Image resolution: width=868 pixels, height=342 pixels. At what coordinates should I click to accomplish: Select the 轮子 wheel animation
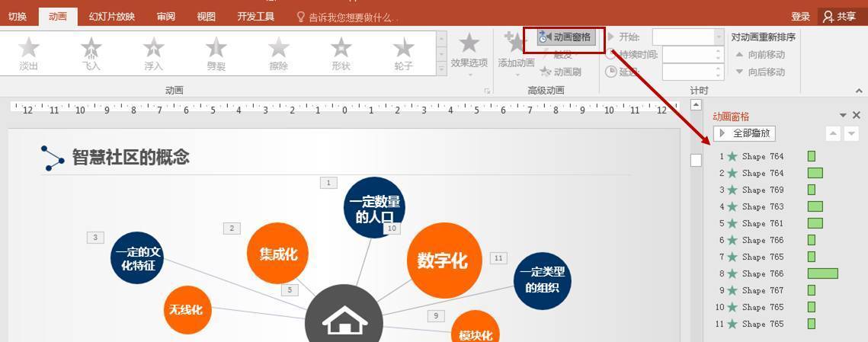[x=404, y=54]
